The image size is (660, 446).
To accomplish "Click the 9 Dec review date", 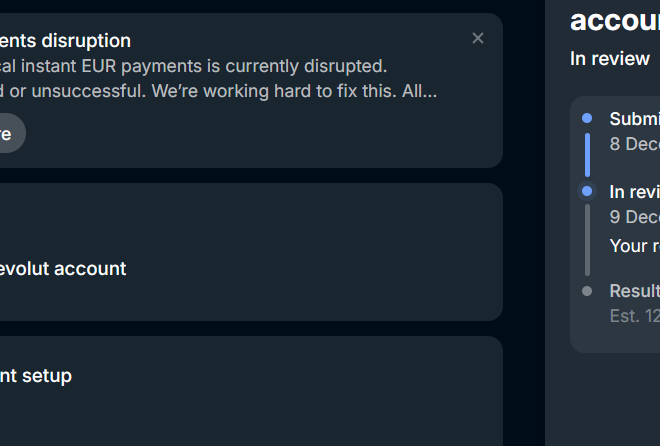I will [634, 217].
